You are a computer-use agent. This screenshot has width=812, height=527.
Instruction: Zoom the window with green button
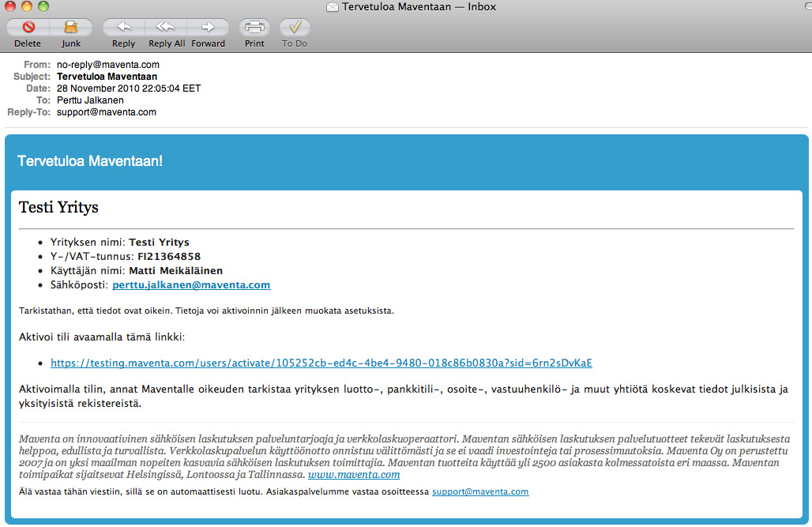pos(43,6)
